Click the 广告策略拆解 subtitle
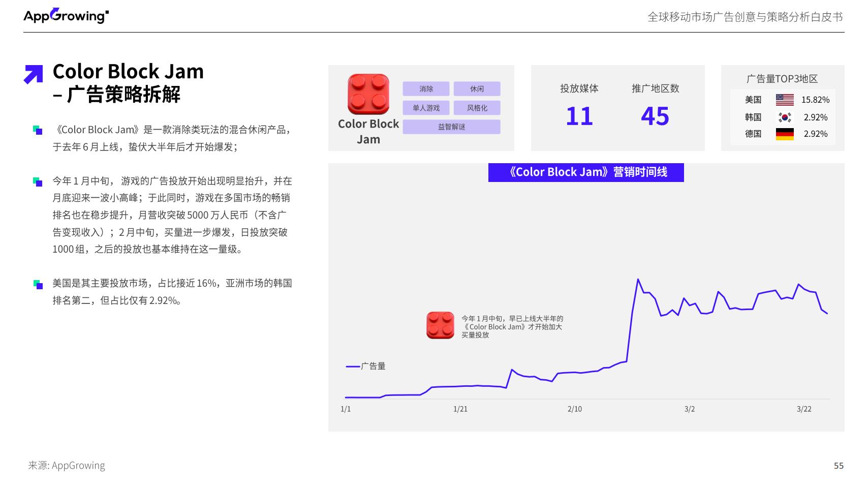868x488 pixels. pyautogui.click(x=123, y=95)
